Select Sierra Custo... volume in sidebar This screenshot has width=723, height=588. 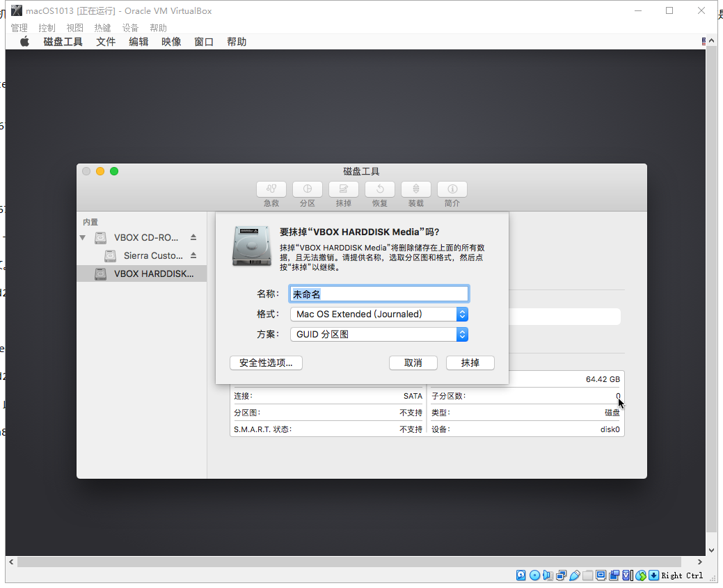(141, 255)
